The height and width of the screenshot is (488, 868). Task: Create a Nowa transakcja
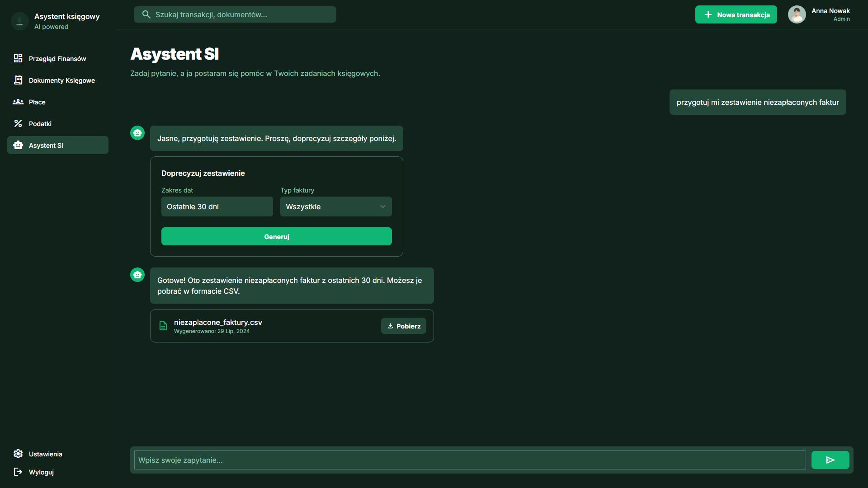[x=736, y=14]
